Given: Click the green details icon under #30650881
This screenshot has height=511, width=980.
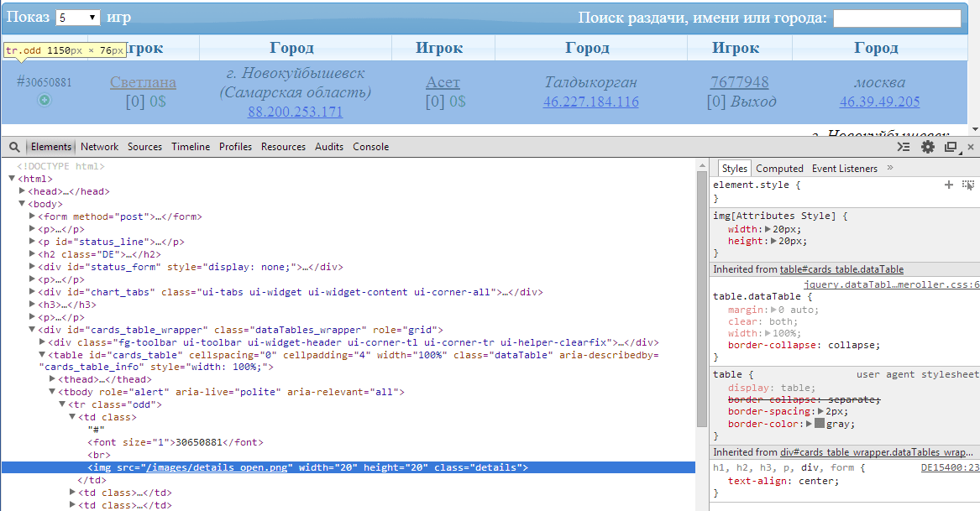Looking at the screenshot, I should point(44,99).
